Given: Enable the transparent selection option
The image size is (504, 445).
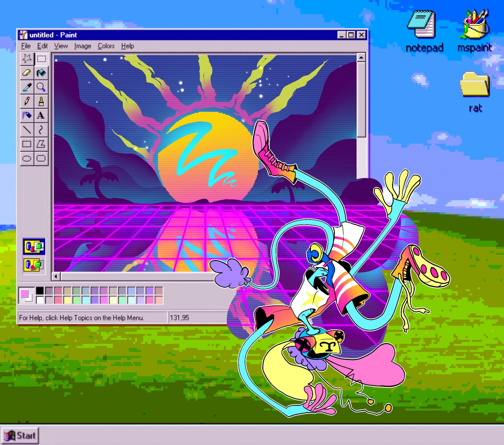Looking at the screenshot, I should (x=34, y=264).
